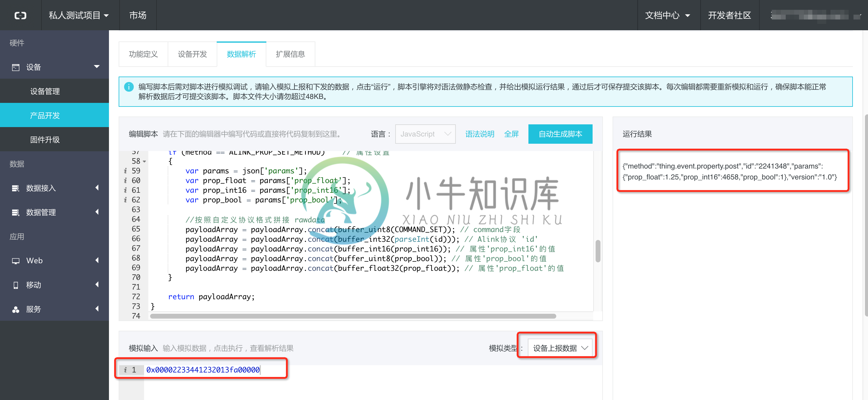Open the 私人测试项目 project dropdown
The height and width of the screenshot is (400, 868).
[79, 15]
